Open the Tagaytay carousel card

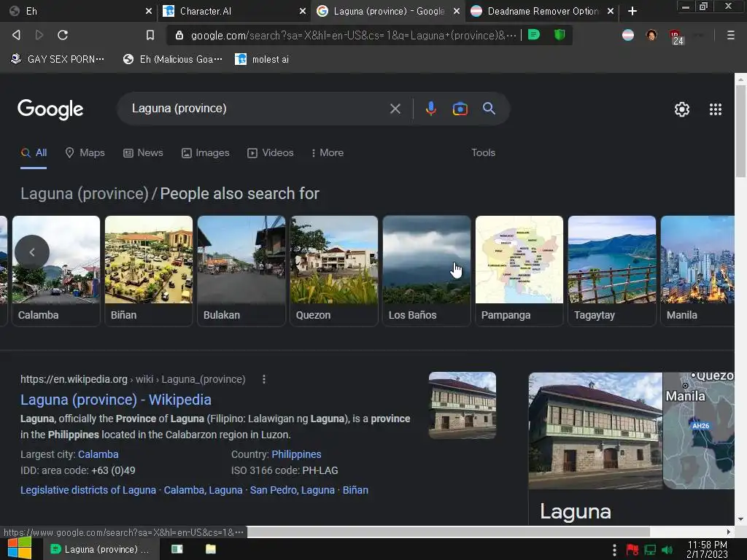pyautogui.click(x=612, y=271)
